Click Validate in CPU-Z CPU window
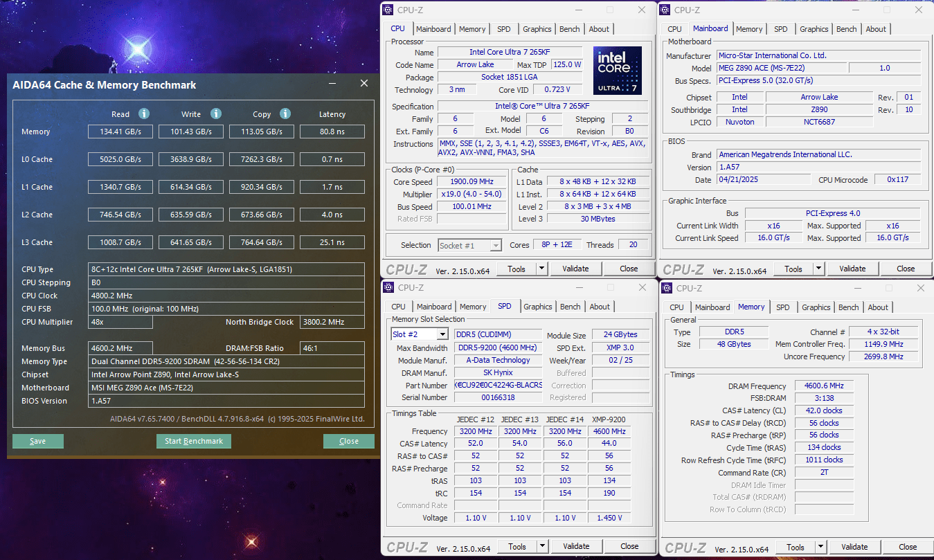 [x=575, y=269]
